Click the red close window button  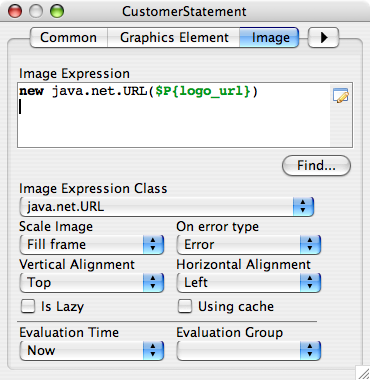15,11
